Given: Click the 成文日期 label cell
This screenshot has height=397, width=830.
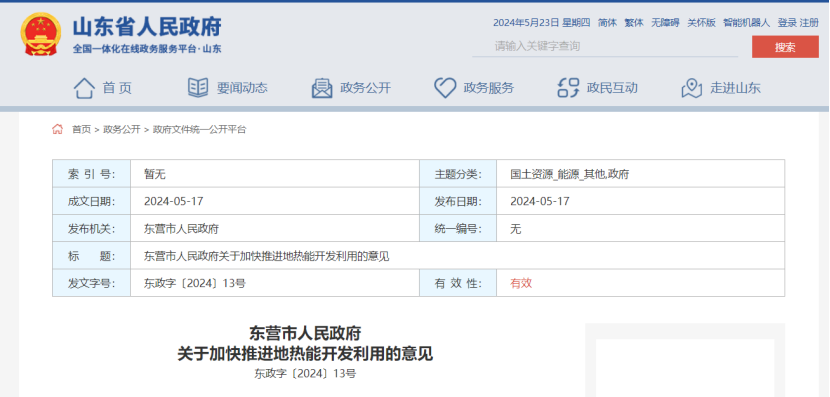Looking at the screenshot, I should [x=91, y=201].
